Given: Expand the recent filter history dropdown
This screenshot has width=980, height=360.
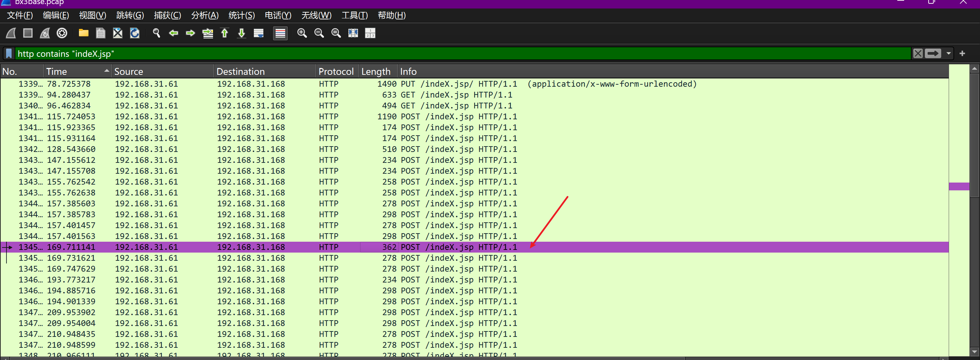Looking at the screenshot, I should point(948,54).
